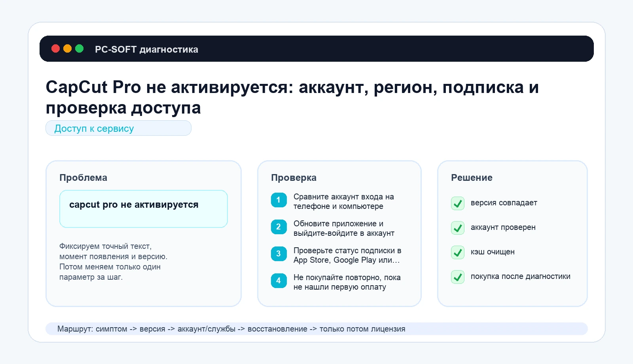Click the step 1 number badge
This screenshot has height=364, width=633.
(279, 200)
